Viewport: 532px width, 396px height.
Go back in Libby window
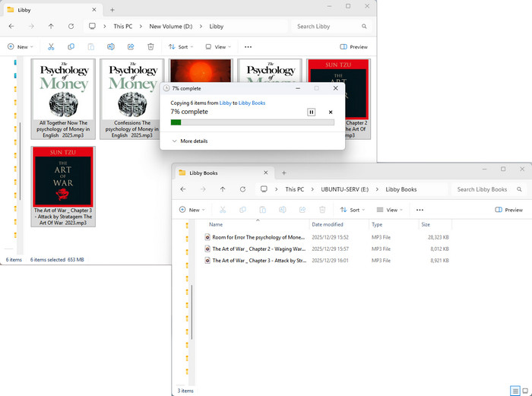[x=11, y=26]
